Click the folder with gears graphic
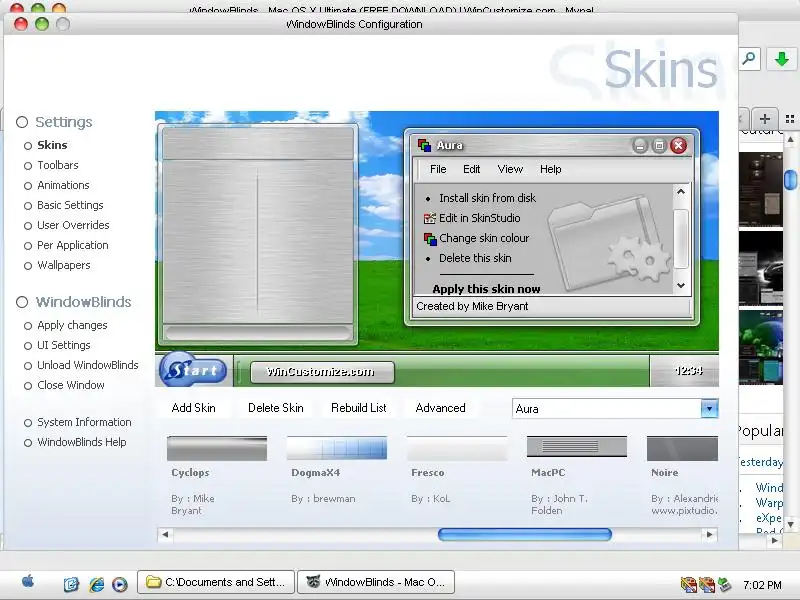The width and height of the screenshot is (800, 600). (610, 241)
